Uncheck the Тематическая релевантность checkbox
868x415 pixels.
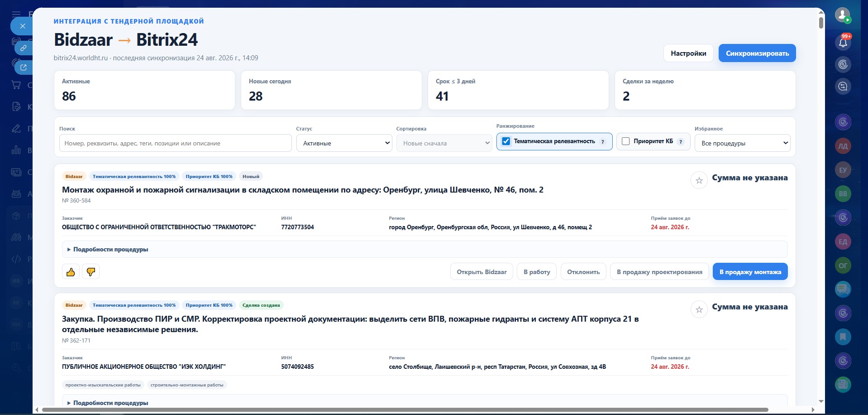506,141
